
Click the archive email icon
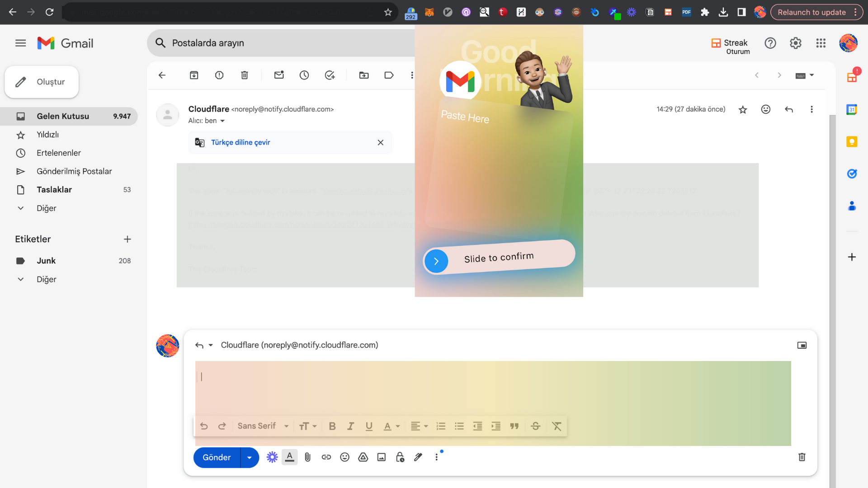[x=194, y=75]
